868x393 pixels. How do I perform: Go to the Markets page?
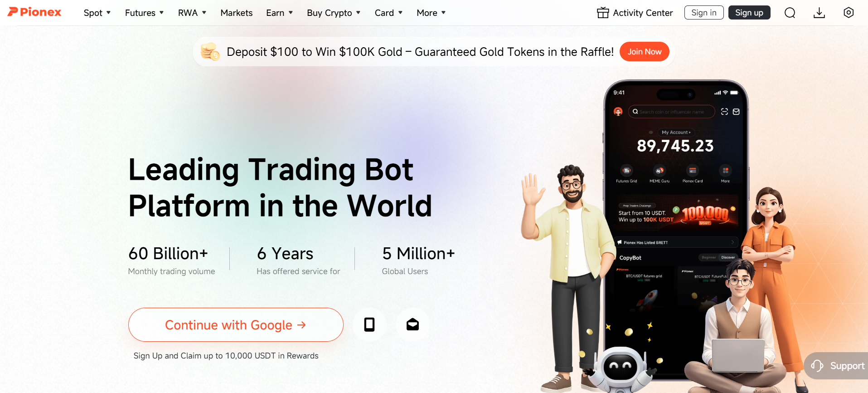237,13
